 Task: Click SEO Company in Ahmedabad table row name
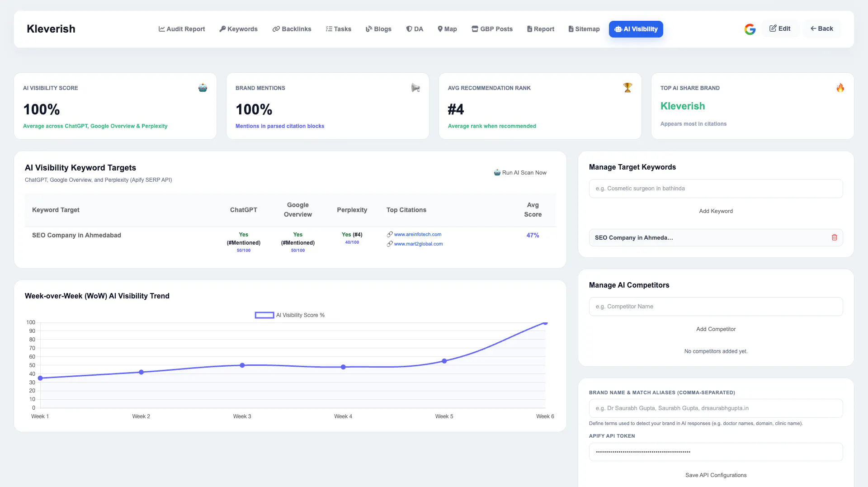[76, 235]
